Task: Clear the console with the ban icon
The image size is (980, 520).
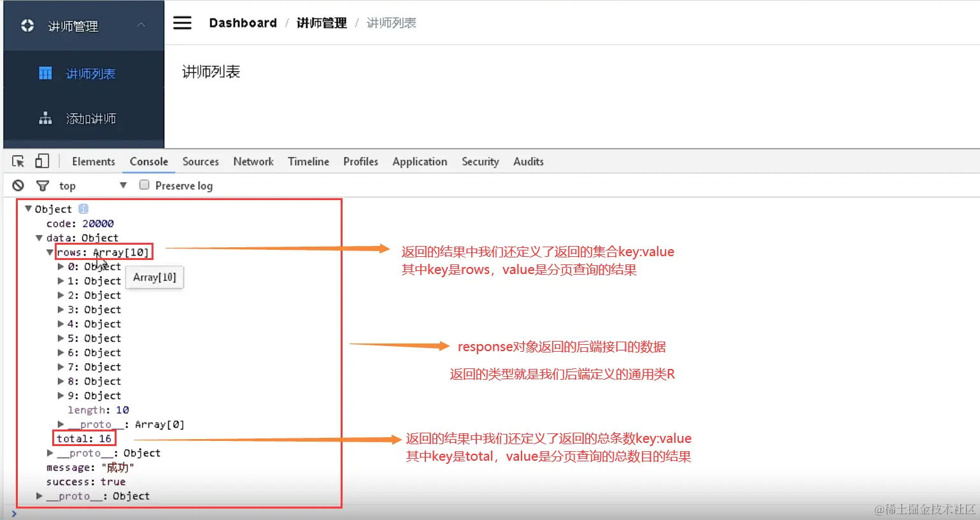Action: 18,185
